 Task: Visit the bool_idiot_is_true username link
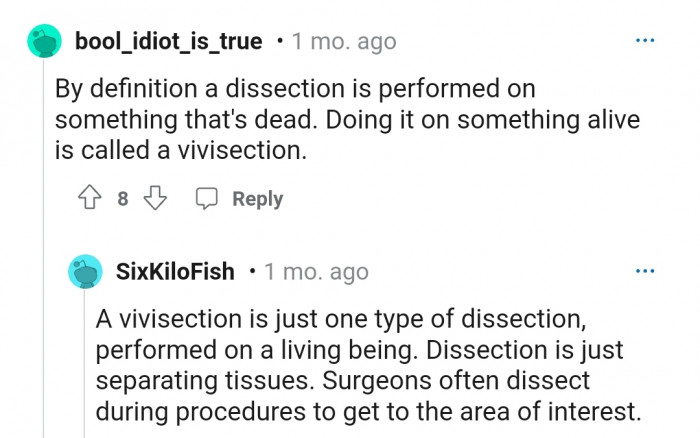[168, 42]
